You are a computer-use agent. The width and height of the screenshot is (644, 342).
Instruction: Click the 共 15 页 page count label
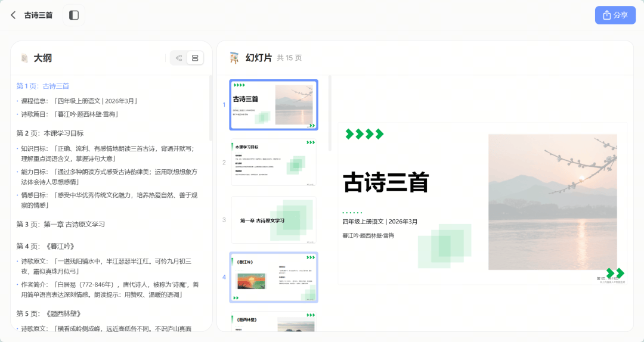pos(289,58)
